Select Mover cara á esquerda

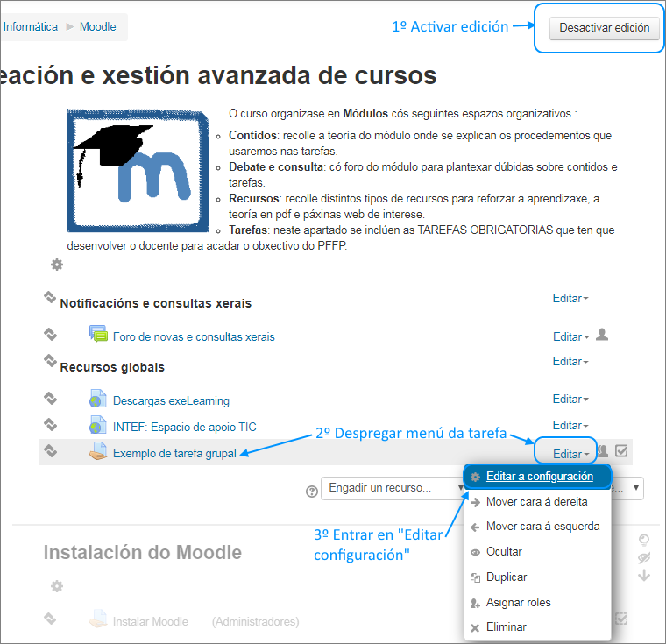pyautogui.click(x=537, y=527)
